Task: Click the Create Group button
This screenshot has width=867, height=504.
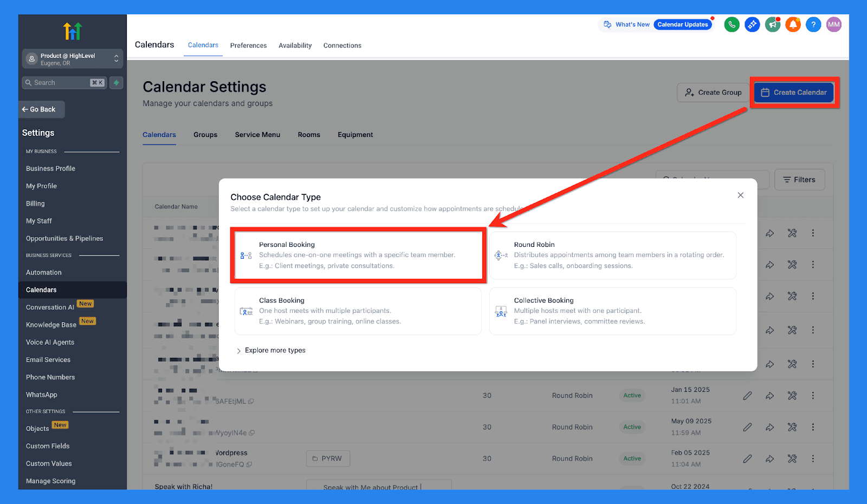Action: [713, 93]
